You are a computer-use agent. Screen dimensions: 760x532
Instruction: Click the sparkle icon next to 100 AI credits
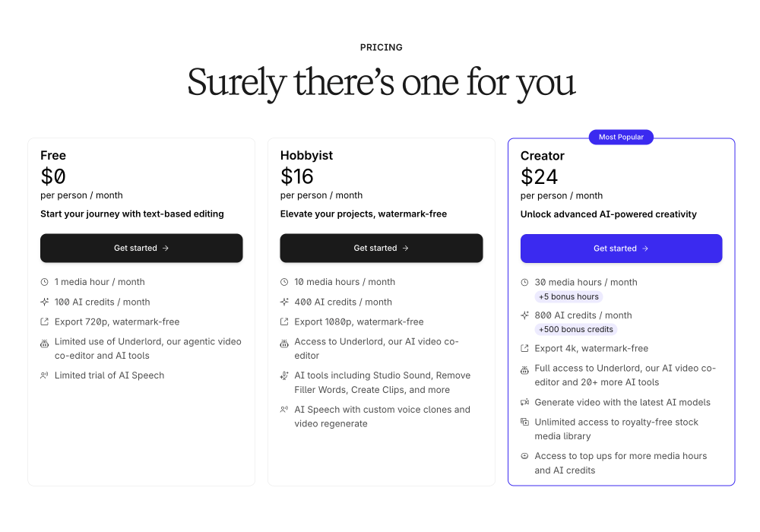44,302
